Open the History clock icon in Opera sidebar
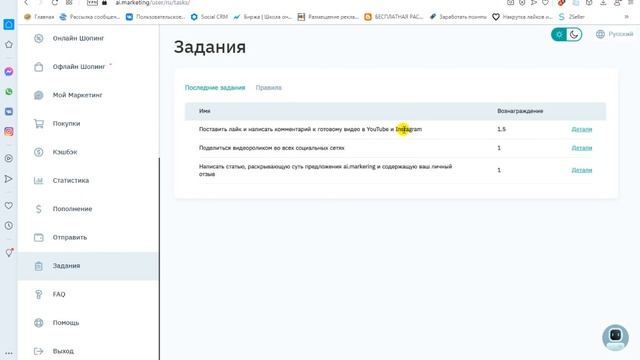 (9, 225)
